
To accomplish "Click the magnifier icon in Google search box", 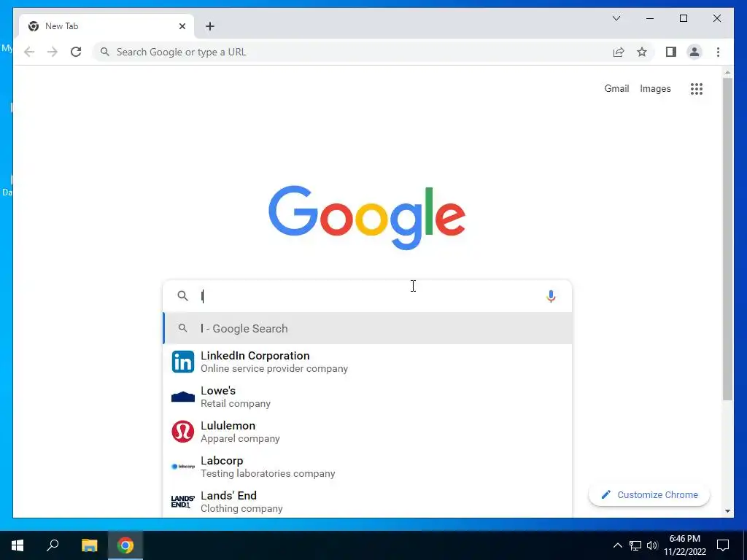I will click(x=182, y=296).
